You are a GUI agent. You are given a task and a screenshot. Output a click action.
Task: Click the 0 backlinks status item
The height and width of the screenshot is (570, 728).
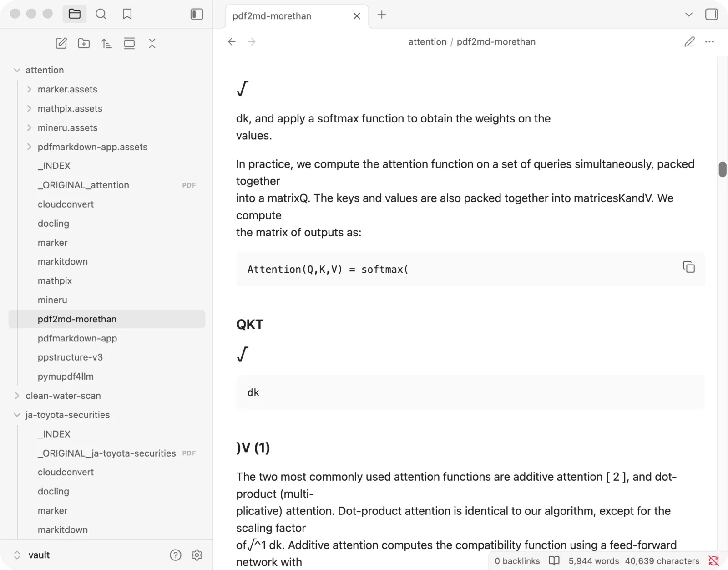click(x=517, y=561)
